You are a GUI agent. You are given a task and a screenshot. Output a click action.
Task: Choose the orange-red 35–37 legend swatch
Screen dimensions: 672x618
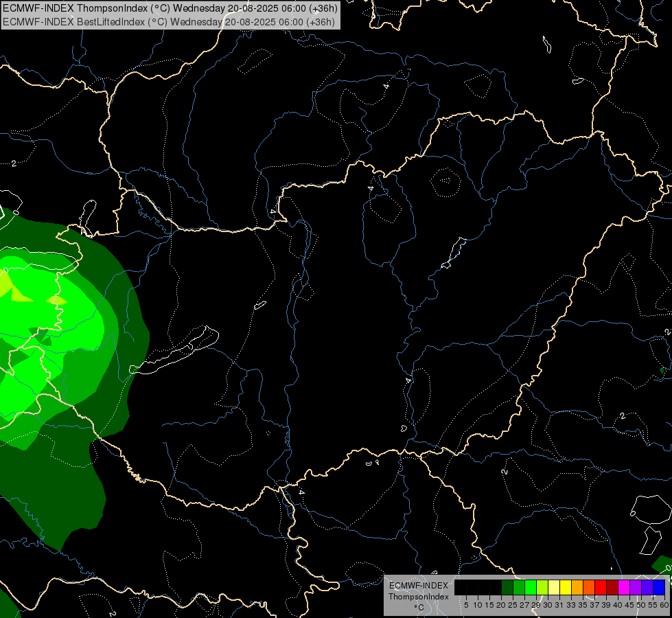[589, 587]
